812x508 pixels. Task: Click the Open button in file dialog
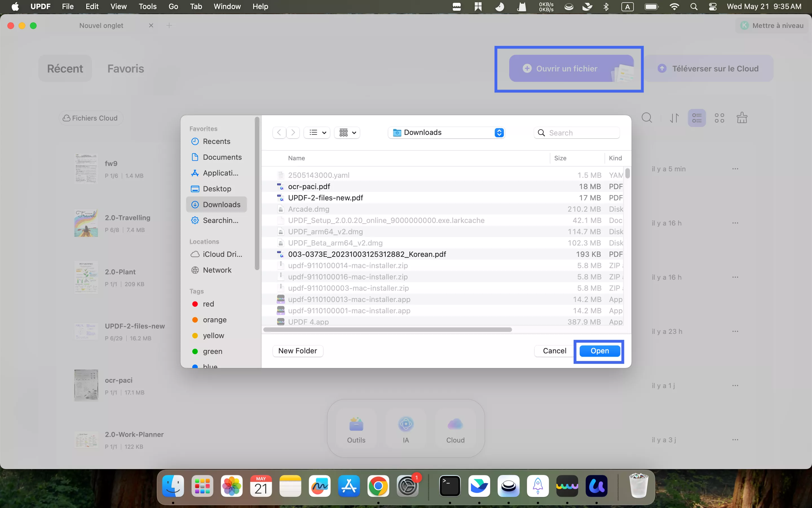[x=600, y=351]
